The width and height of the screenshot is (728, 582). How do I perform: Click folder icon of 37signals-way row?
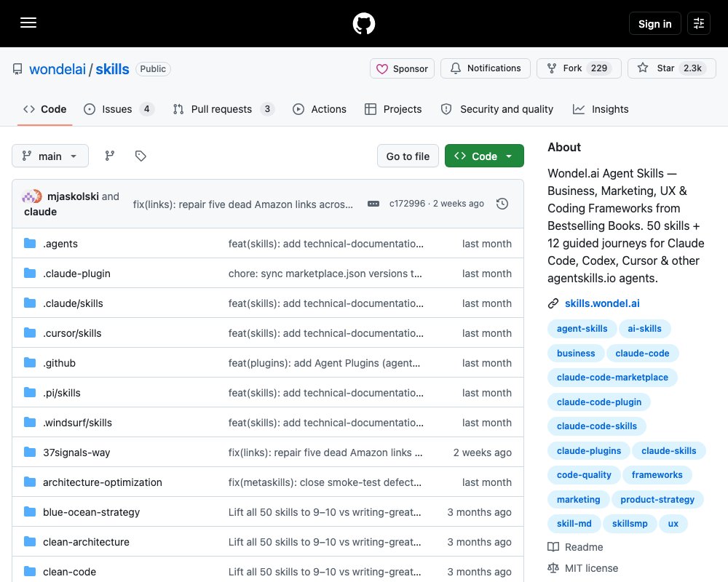coord(30,452)
